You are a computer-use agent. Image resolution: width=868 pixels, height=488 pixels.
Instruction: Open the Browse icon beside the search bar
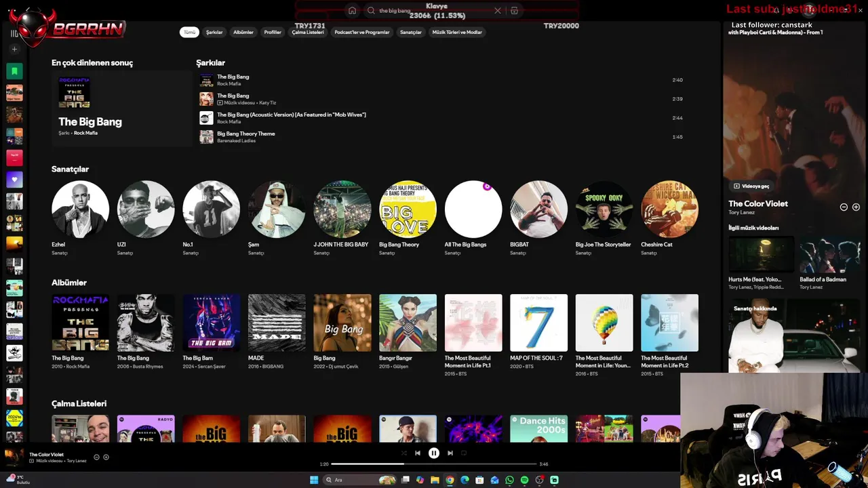[x=514, y=10]
